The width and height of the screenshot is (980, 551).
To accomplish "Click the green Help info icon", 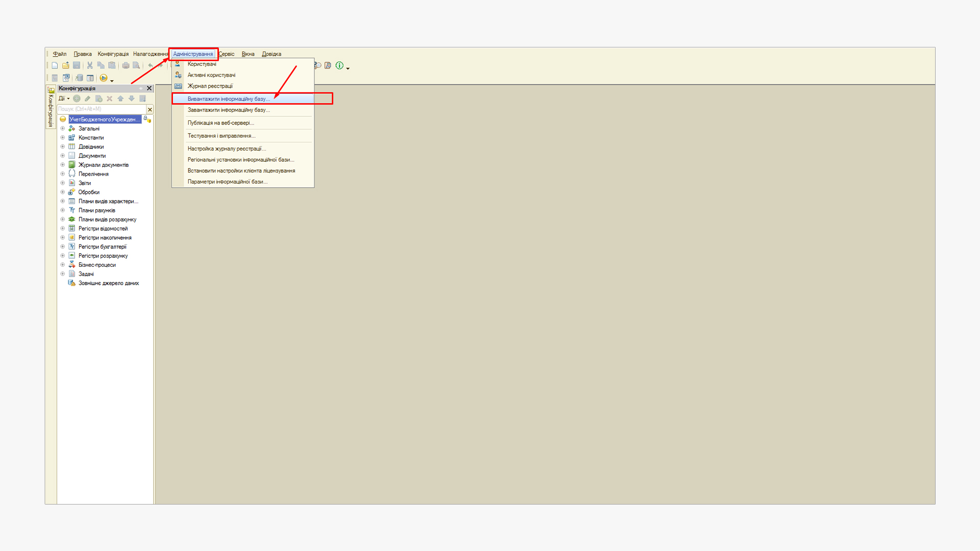I will (339, 65).
